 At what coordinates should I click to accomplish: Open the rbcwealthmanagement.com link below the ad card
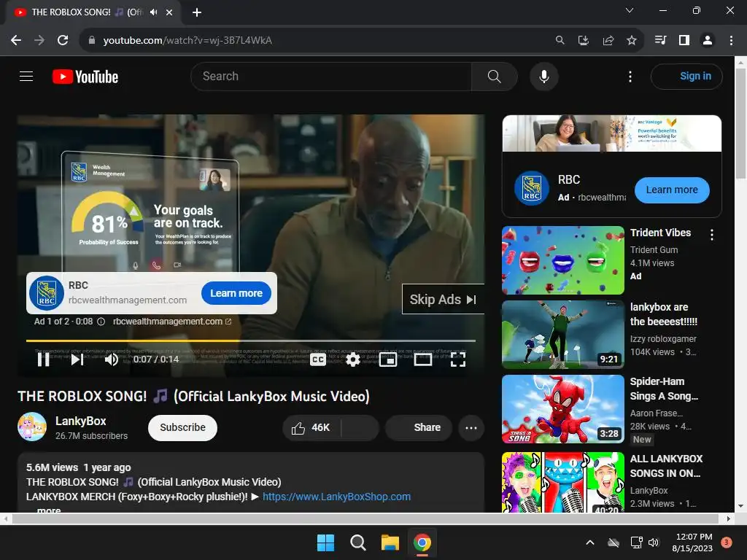coord(172,322)
